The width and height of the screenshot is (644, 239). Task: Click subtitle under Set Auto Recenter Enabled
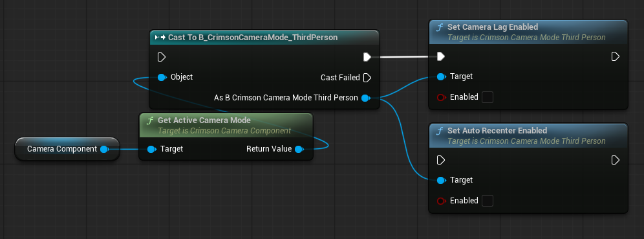pyautogui.click(x=526, y=141)
